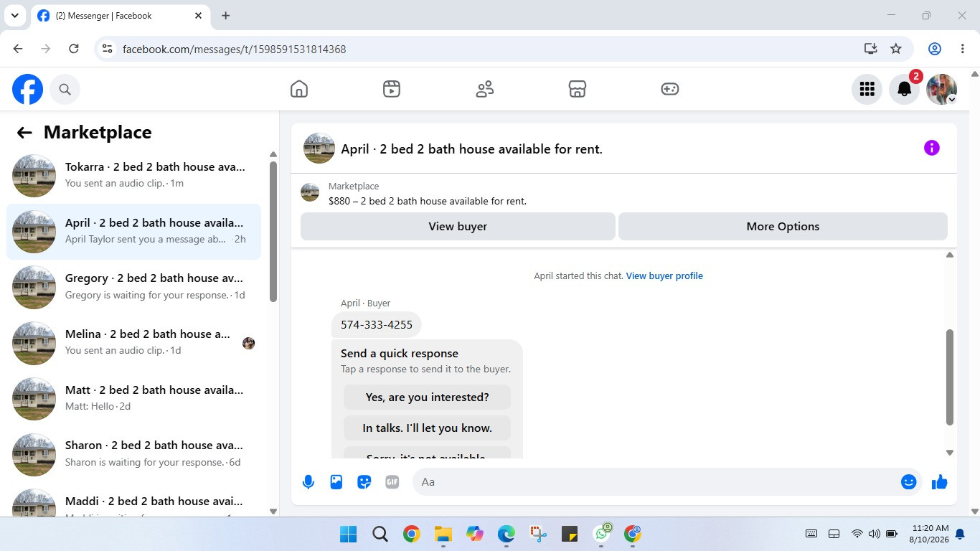980x551 pixels.
Task: Click April's house avatar in chat header
Action: point(319,149)
